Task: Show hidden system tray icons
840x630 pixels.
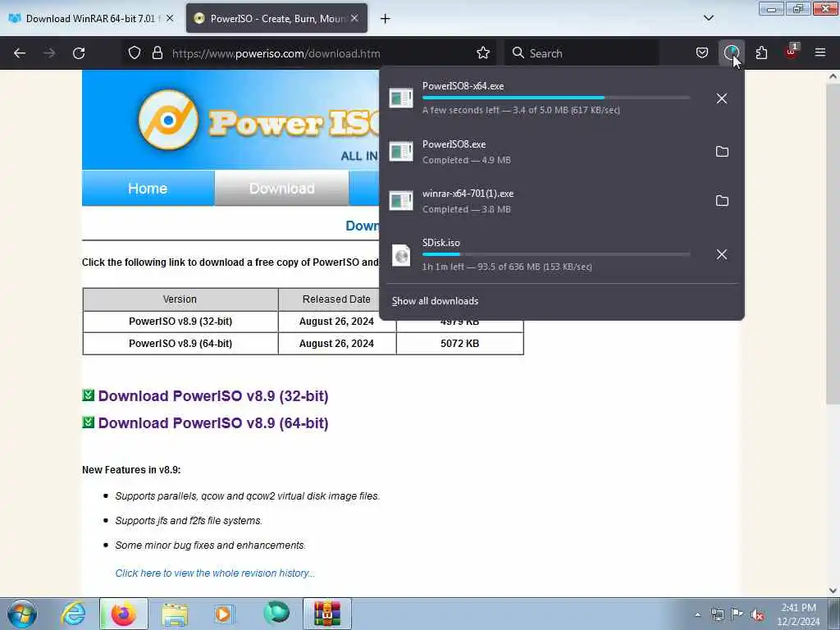Action: tap(697, 614)
